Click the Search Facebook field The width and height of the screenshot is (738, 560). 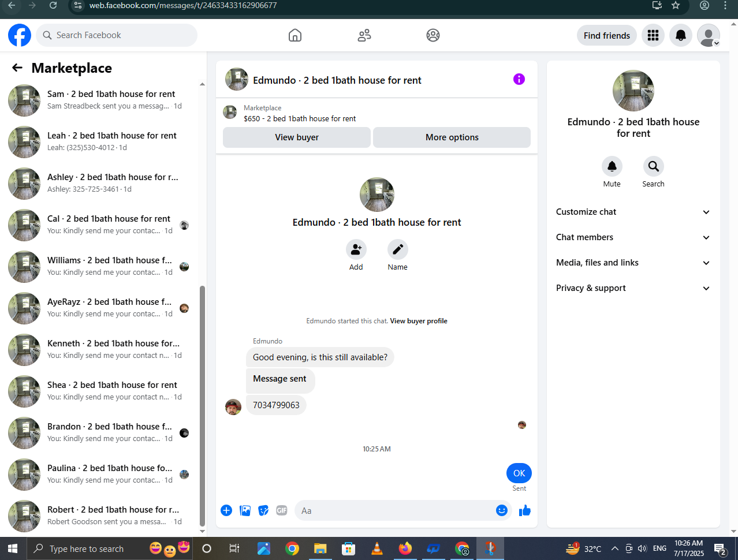117,35
